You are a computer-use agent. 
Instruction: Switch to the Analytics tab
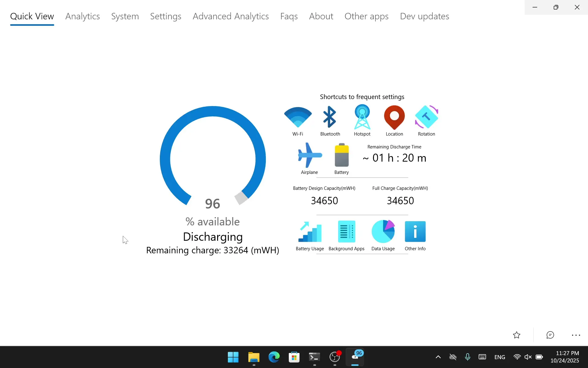click(x=82, y=16)
